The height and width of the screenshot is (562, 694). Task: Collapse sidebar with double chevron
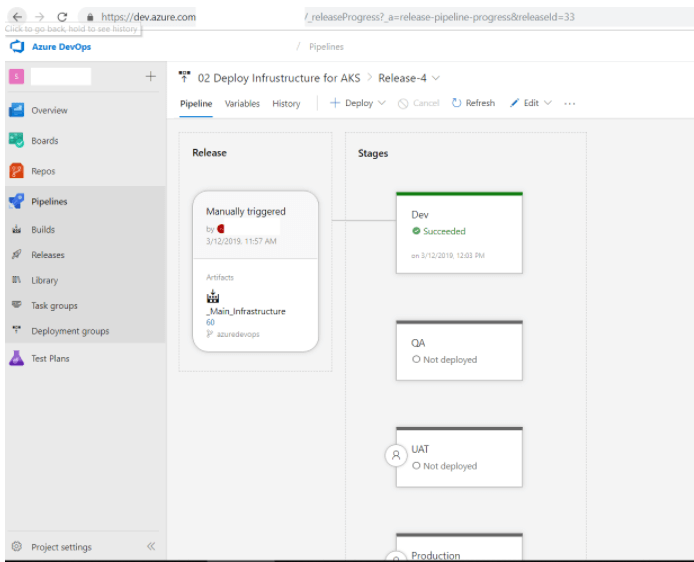[151, 547]
